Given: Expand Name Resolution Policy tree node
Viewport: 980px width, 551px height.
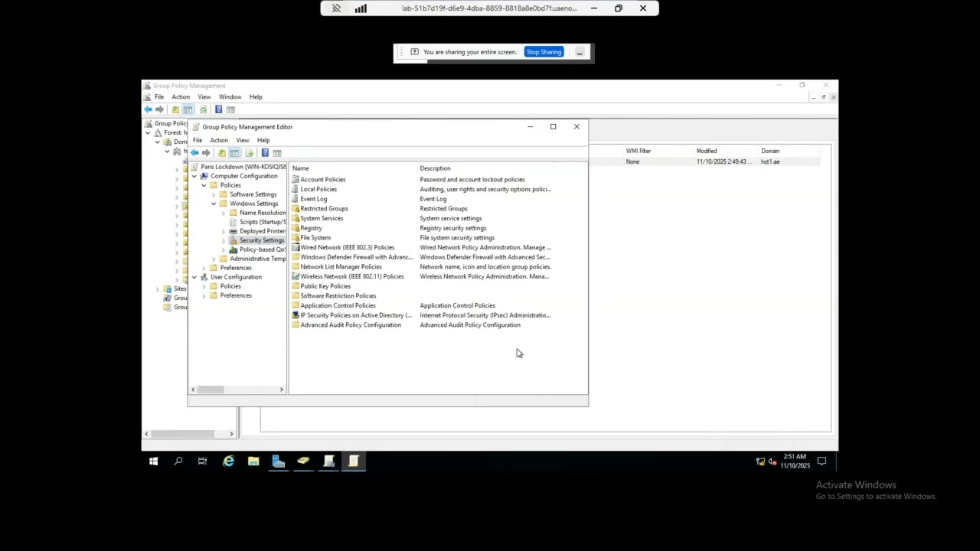Looking at the screenshot, I should [224, 213].
